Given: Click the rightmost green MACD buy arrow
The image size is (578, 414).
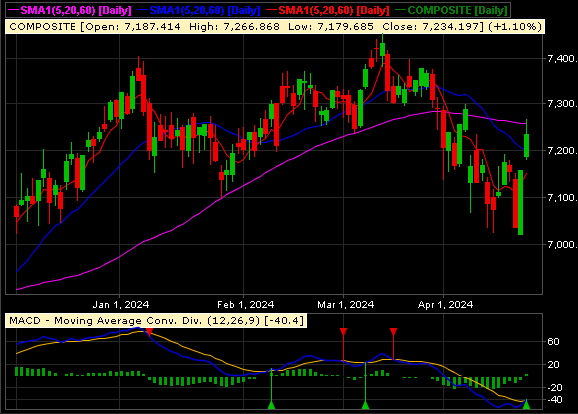Looking at the screenshot, I should [x=526, y=404].
